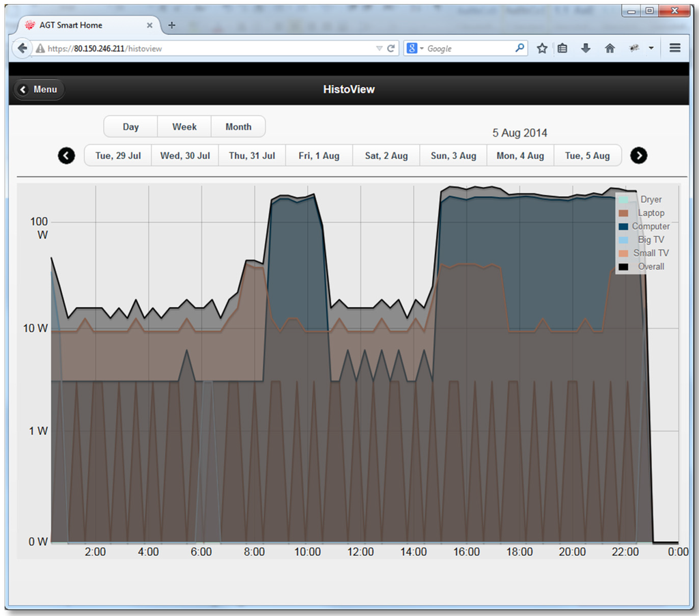Click the 12:00 time axis label
699x616 pixels.
click(x=360, y=552)
